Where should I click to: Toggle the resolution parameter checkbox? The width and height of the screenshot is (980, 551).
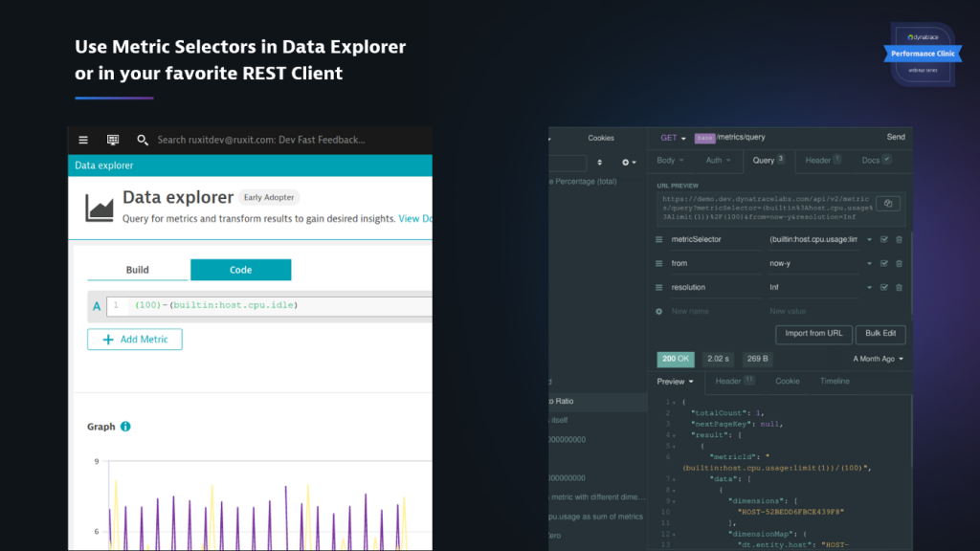tap(884, 287)
